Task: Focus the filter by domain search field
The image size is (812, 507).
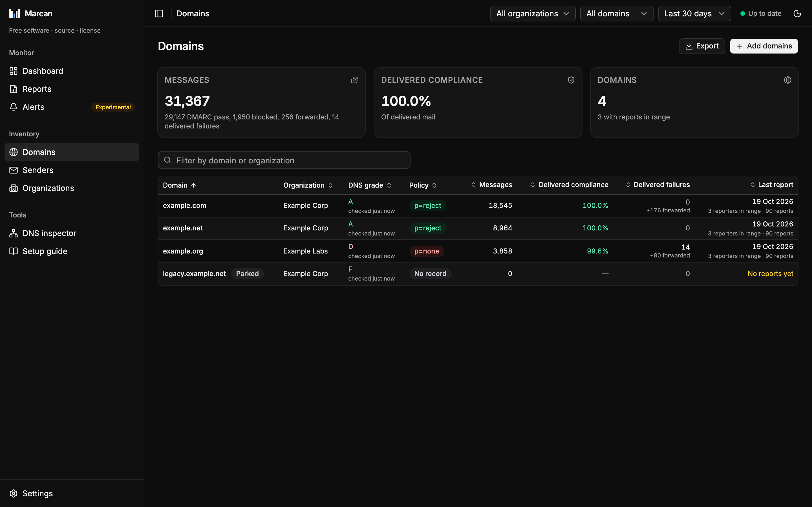Action: click(x=284, y=160)
